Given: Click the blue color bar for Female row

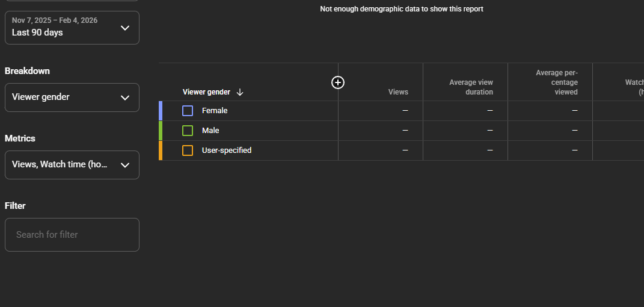Looking at the screenshot, I should pos(161,111).
